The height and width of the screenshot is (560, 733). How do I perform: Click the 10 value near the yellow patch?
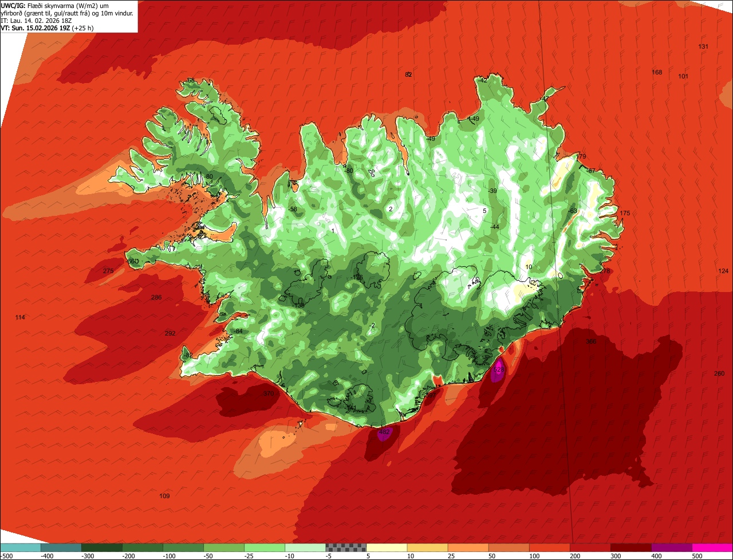point(529,267)
